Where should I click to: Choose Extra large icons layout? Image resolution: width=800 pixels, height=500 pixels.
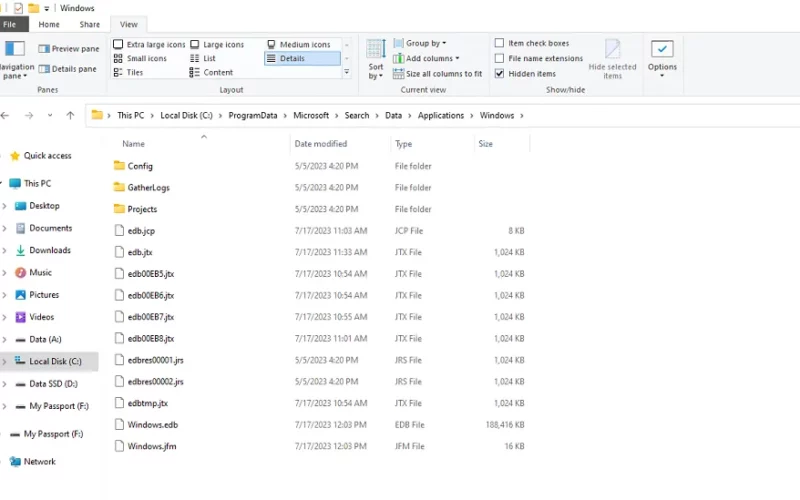point(149,44)
